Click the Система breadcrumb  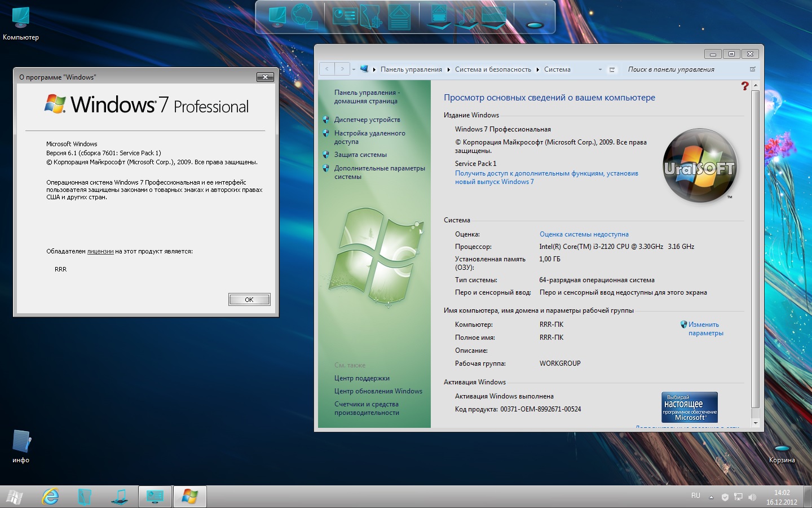click(557, 69)
